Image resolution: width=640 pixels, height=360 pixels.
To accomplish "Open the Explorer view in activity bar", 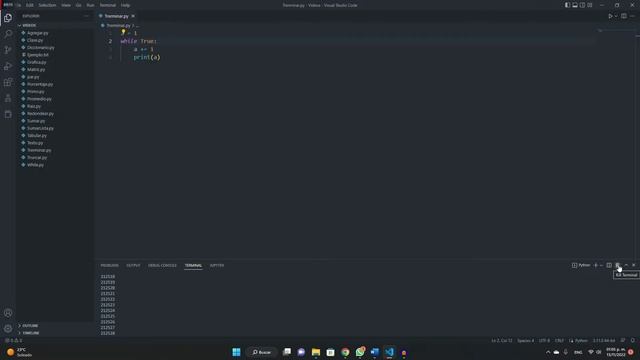I will 8,18.
